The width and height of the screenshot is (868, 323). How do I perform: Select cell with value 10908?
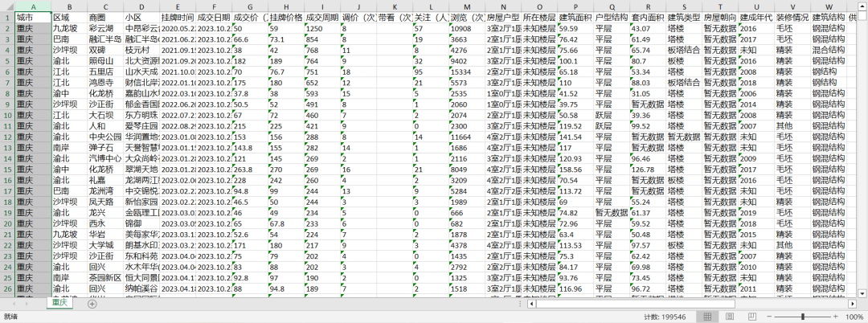pos(467,28)
